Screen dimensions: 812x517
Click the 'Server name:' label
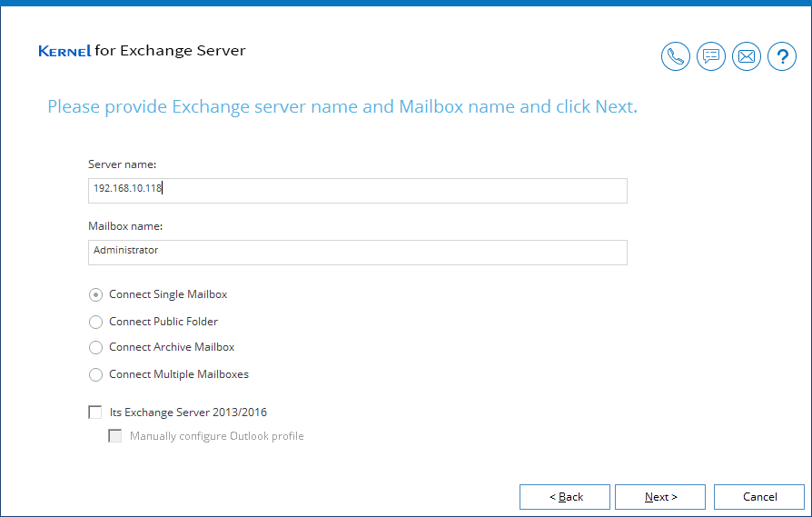(123, 164)
